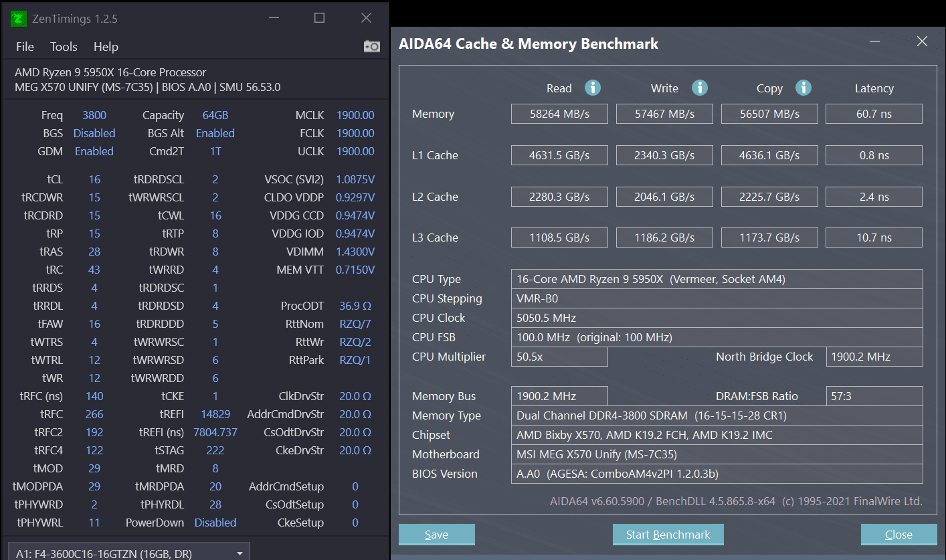Viewport: 946px width, 560px height.
Task: Minimize the ZenTimings window
Action: click(x=274, y=18)
